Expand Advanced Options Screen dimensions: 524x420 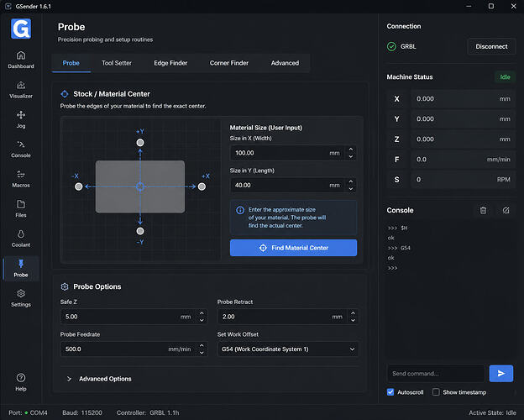coord(99,379)
